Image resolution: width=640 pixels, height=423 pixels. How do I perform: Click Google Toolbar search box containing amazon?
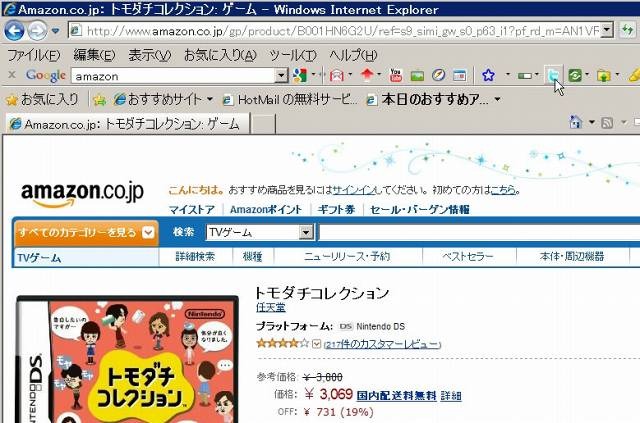174,76
